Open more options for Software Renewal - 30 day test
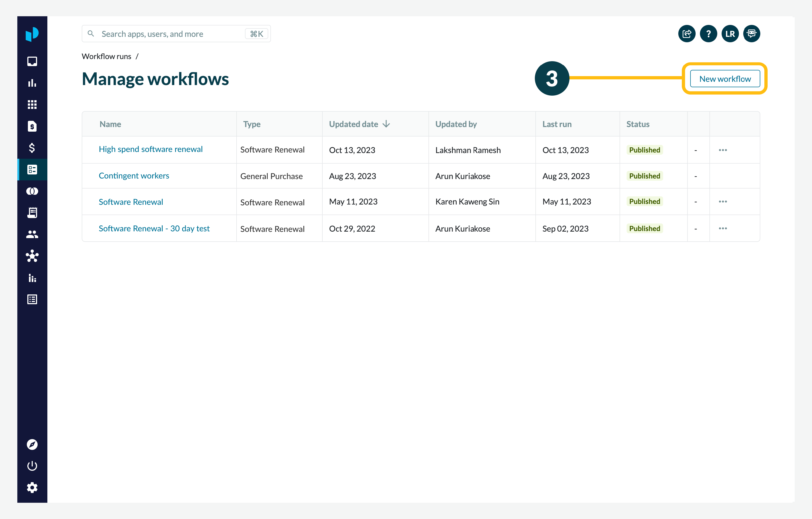Image resolution: width=812 pixels, height=519 pixels. pyautogui.click(x=723, y=228)
